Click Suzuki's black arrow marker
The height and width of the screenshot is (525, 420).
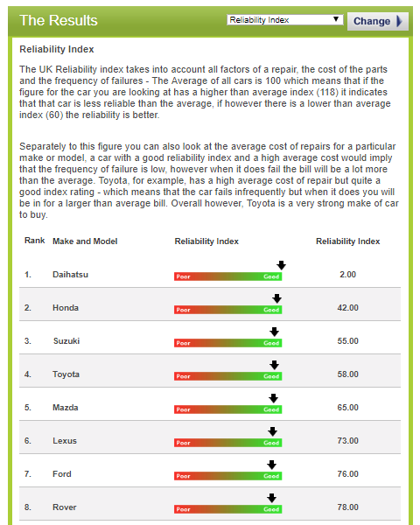[x=274, y=332]
